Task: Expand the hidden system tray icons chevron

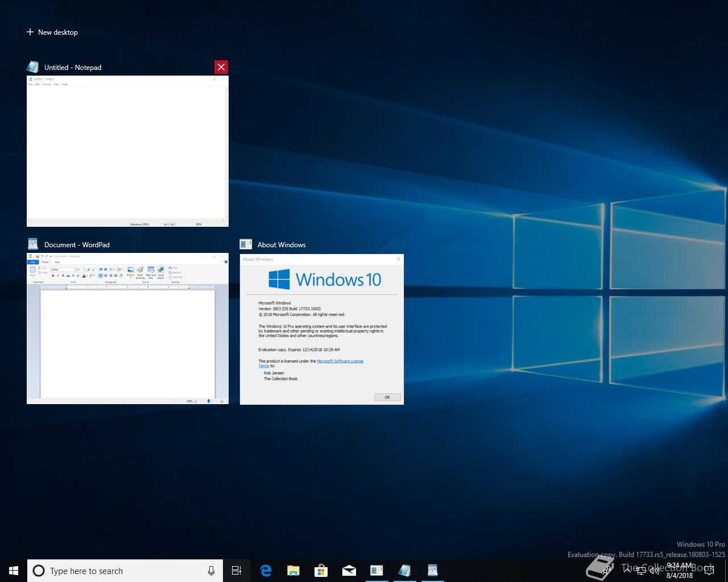Action: tap(627, 571)
